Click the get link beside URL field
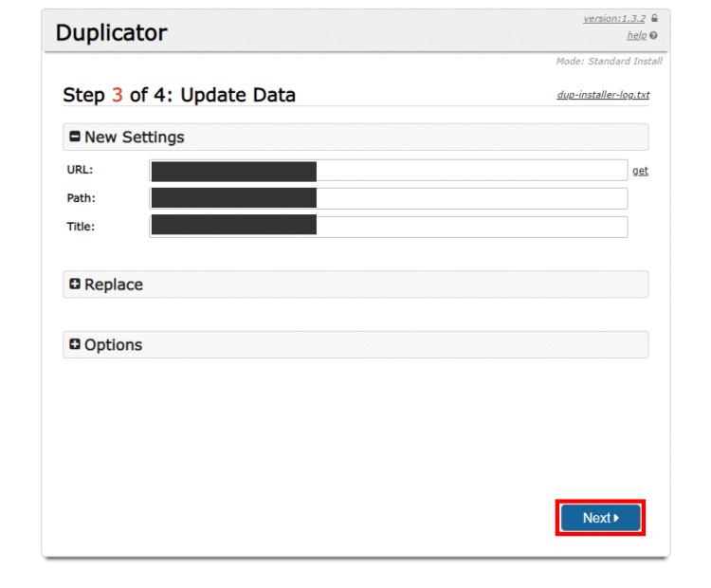 [x=640, y=171]
